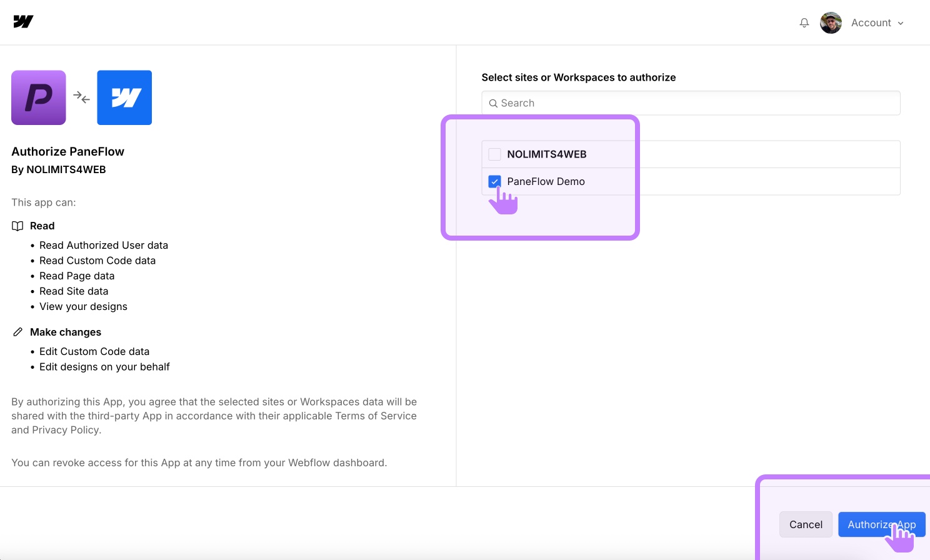The width and height of the screenshot is (930, 560).
Task: Click Read Authorized User data item
Action: pos(104,245)
